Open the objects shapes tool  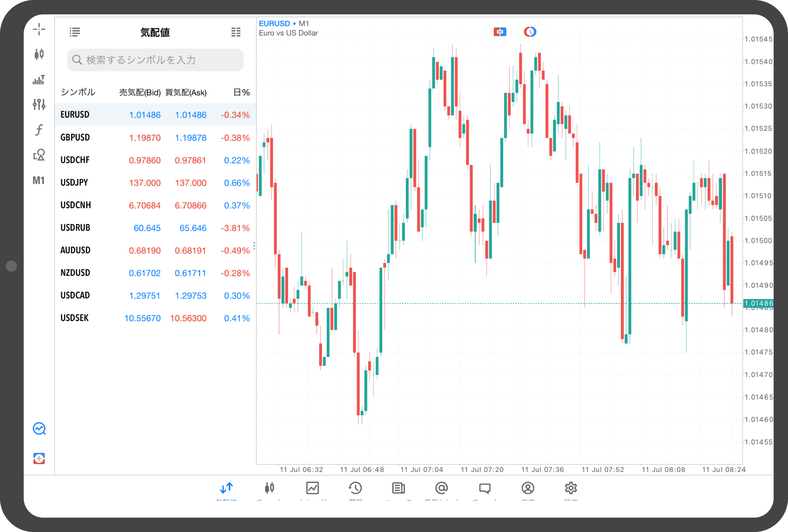point(39,155)
